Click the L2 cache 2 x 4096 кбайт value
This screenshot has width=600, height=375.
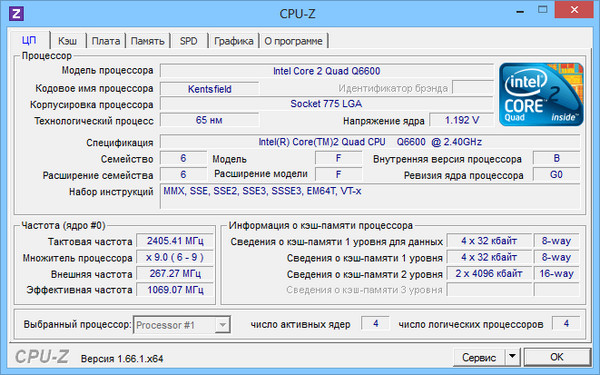tap(489, 274)
